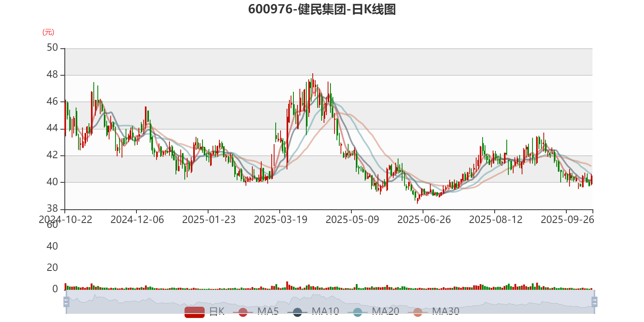Viewport: 644px width, 322px height.
Task: Click the left handle of the zoom slider
Action: point(66,302)
